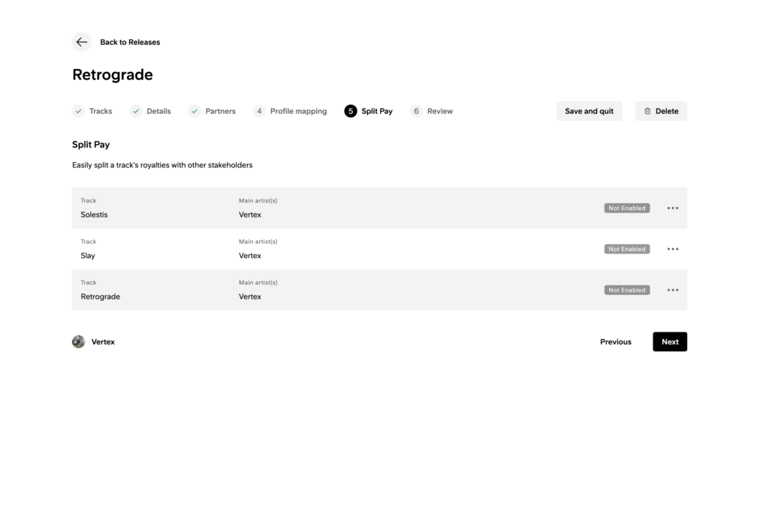Open the options menu for Retrograde track
769x532 pixels.
point(673,290)
